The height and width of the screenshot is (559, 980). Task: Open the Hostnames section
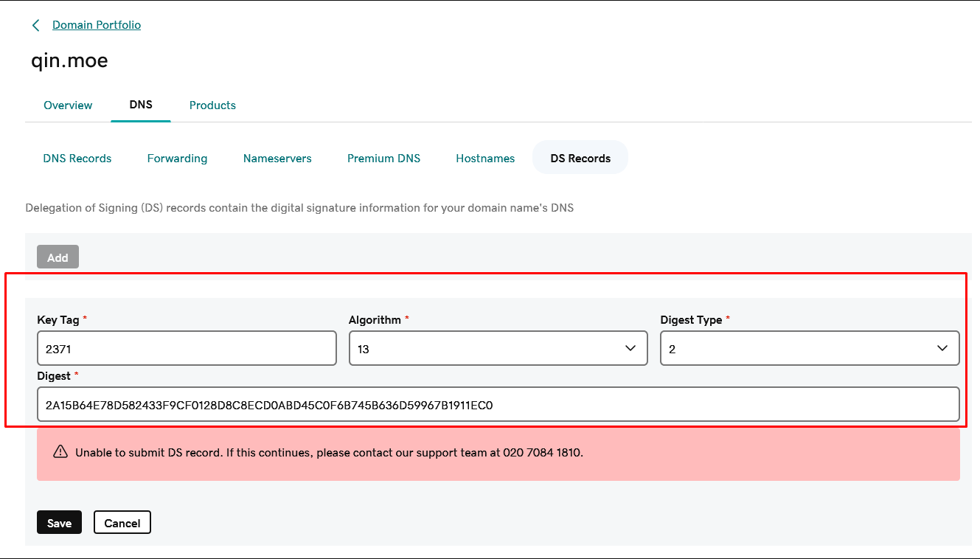pos(485,159)
